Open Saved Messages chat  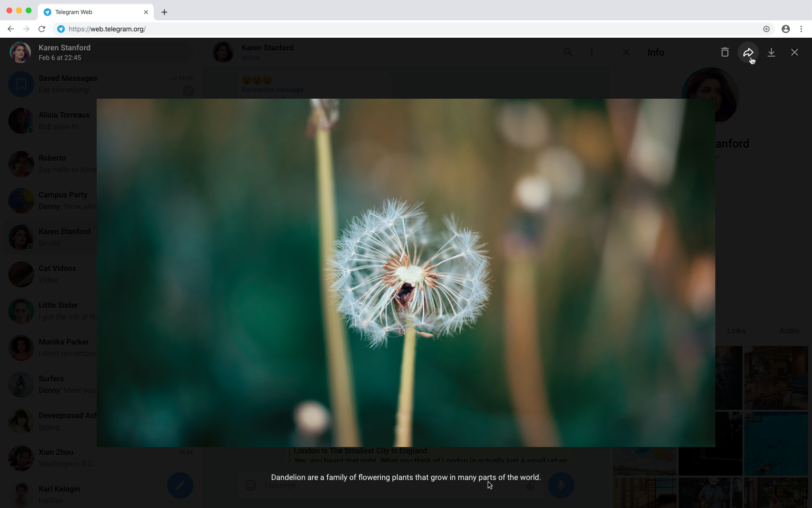101,84
